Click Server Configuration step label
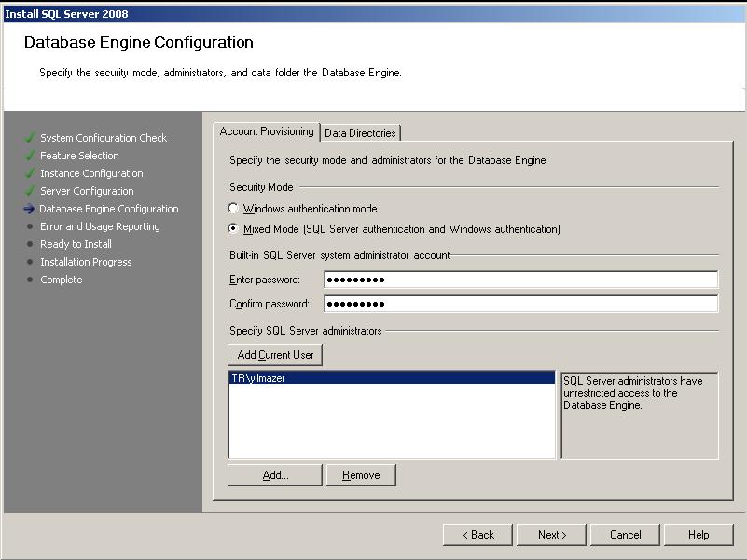 point(87,190)
